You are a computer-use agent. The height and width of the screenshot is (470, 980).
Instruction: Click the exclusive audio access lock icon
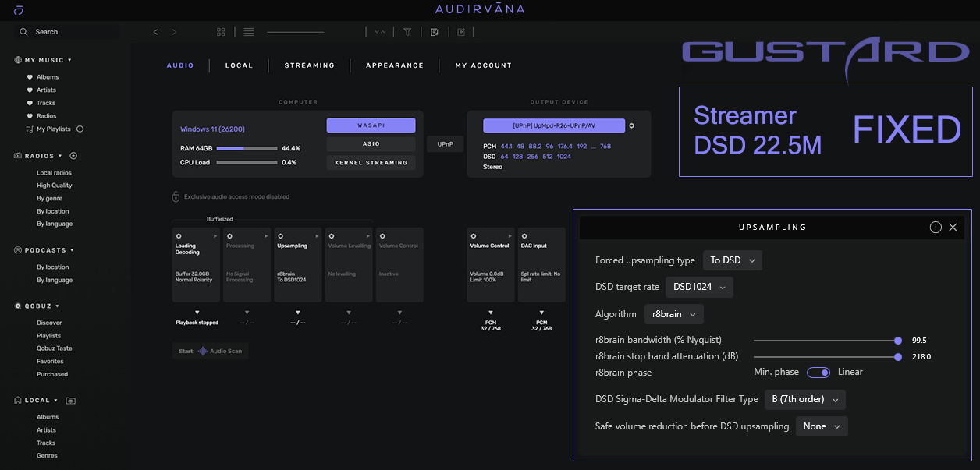[x=176, y=197]
